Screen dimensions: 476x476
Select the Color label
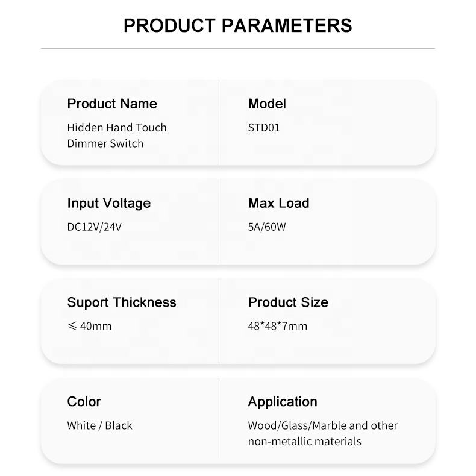[84, 401]
